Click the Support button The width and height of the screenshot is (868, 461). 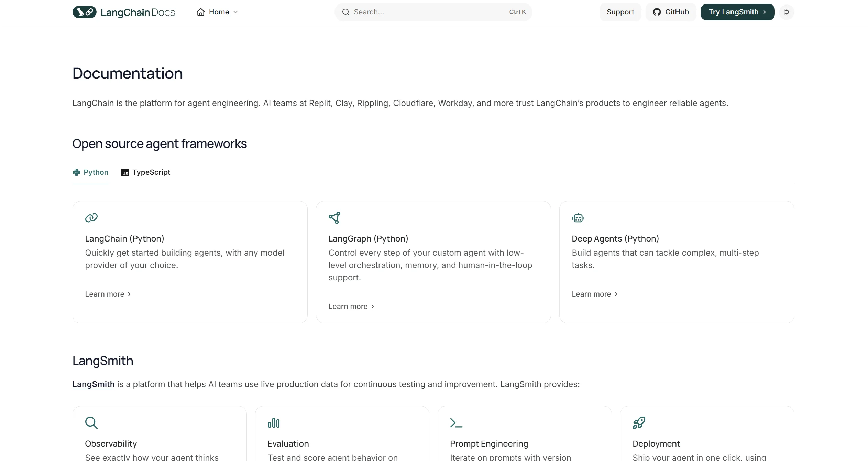click(620, 12)
